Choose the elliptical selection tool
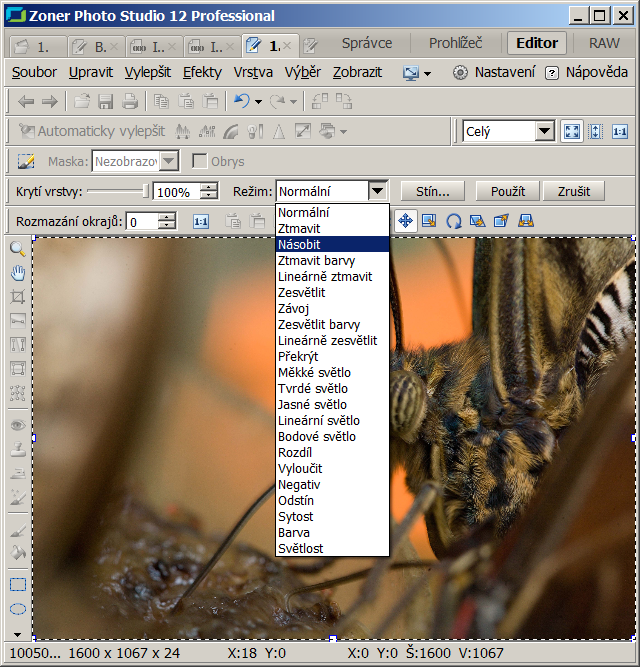The image size is (640, 667). [17, 609]
